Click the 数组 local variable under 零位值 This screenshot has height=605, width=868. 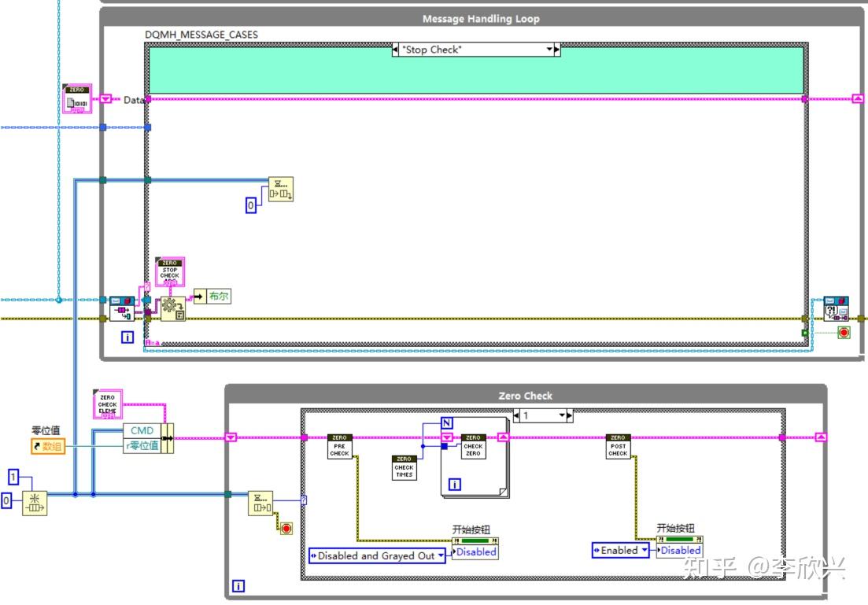[47, 446]
